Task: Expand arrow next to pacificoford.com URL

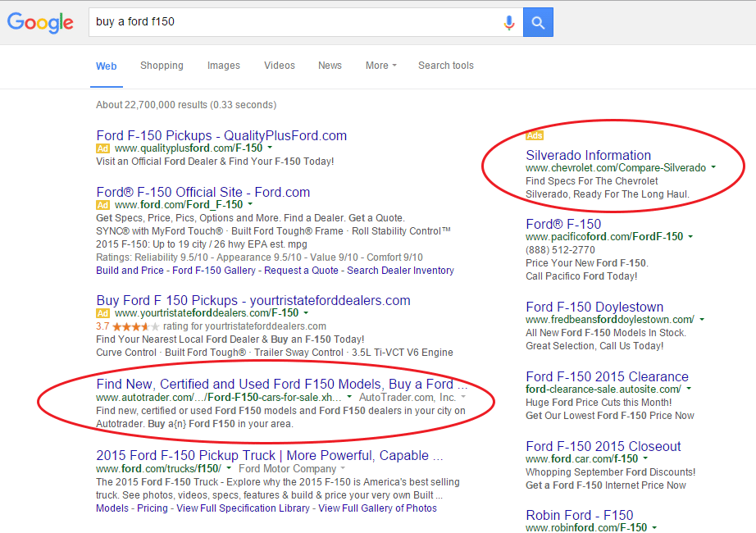Action: [690, 236]
